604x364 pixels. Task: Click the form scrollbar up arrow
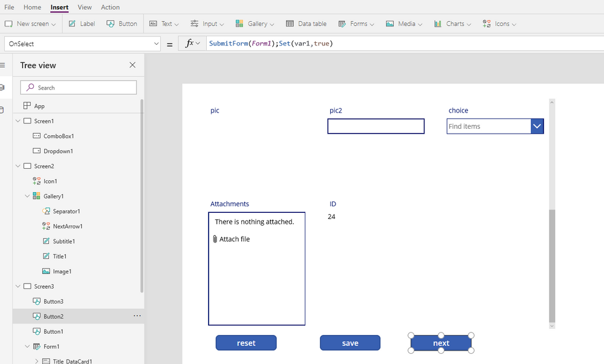tap(552, 102)
